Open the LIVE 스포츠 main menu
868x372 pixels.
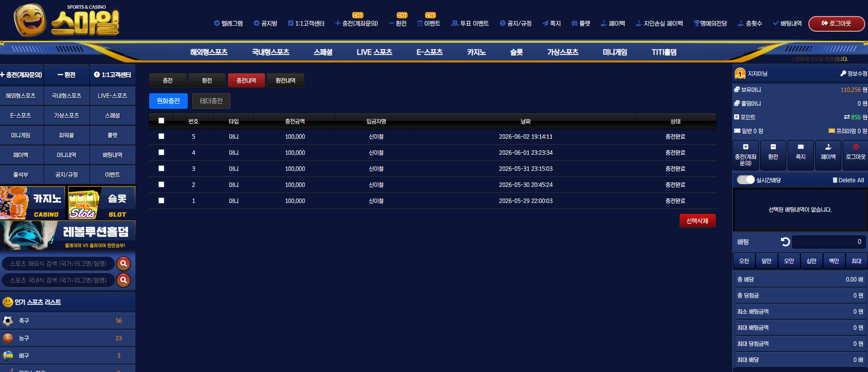(374, 52)
